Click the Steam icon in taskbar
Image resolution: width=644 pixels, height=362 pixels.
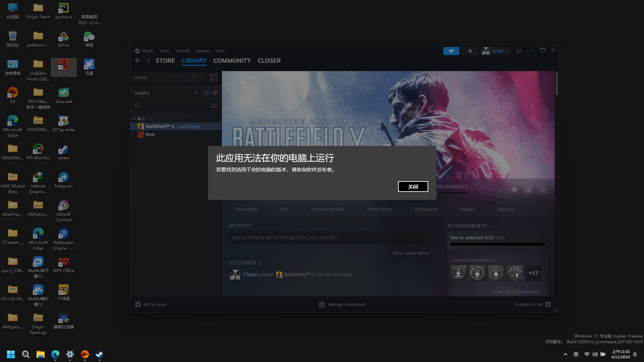coord(99,354)
